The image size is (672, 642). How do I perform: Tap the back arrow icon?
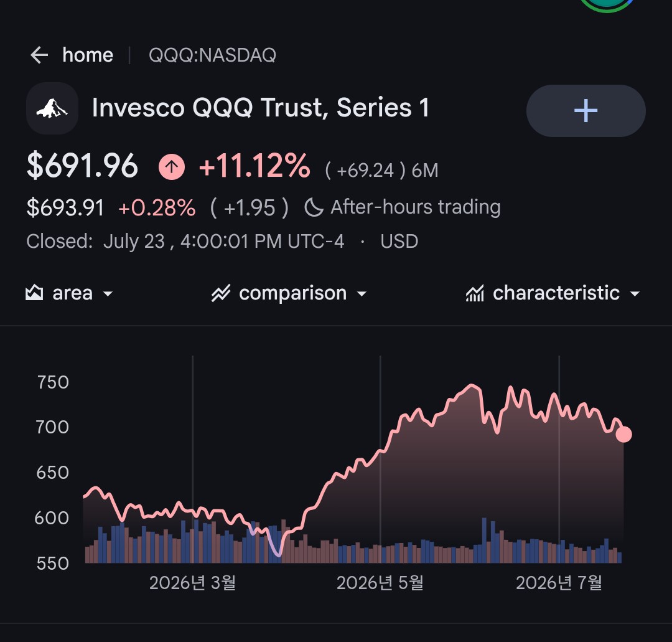pos(39,55)
